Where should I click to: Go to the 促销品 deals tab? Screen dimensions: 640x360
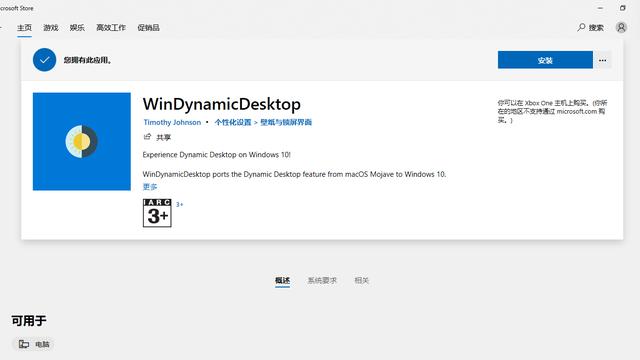(148, 28)
